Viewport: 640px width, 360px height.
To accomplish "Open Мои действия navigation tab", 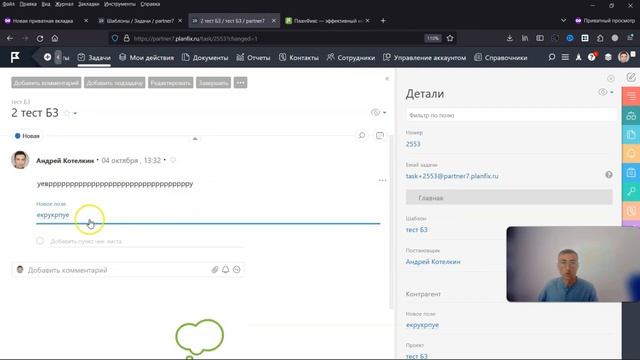I will (x=147, y=58).
